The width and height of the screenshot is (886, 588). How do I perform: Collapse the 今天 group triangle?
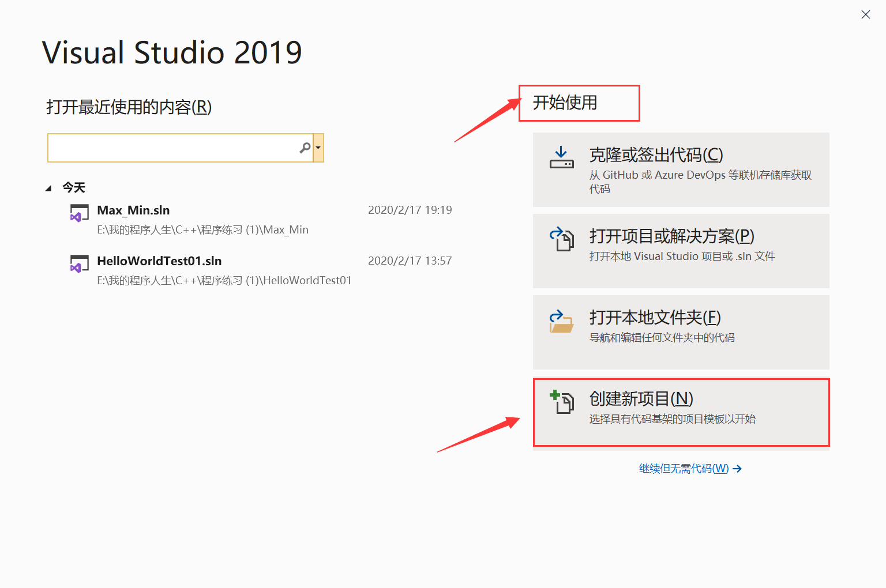point(49,188)
